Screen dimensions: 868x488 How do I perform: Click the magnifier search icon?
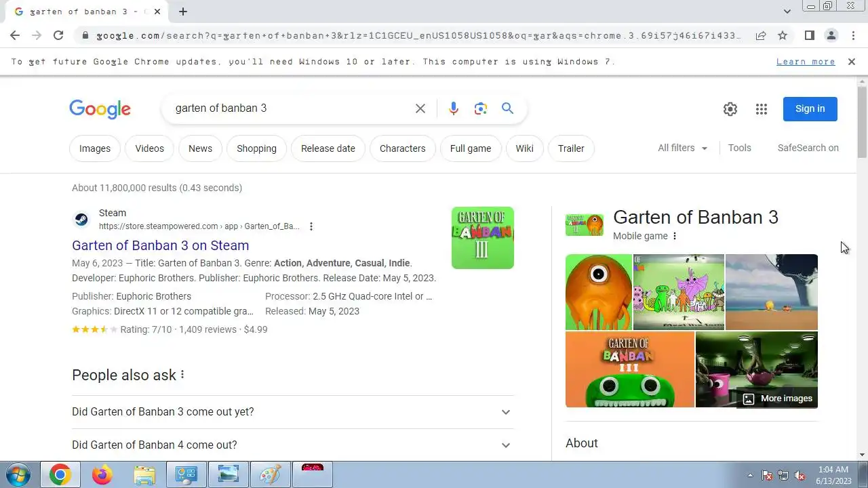click(x=507, y=108)
